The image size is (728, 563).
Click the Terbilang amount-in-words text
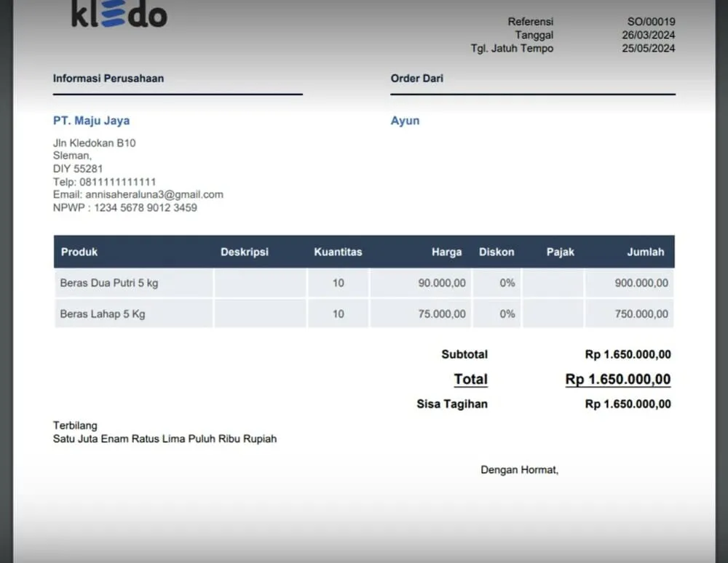(x=164, y=439)
